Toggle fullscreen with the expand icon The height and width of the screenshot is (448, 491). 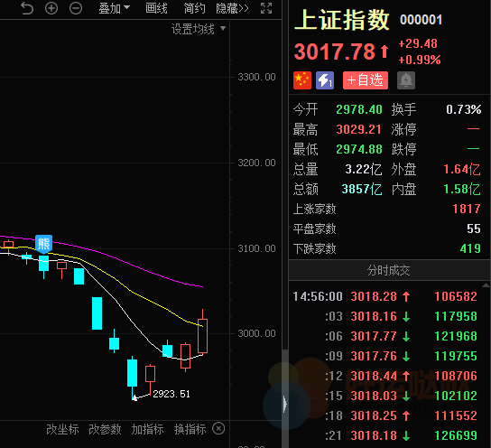pyautogui.click(x=266, y=8)
